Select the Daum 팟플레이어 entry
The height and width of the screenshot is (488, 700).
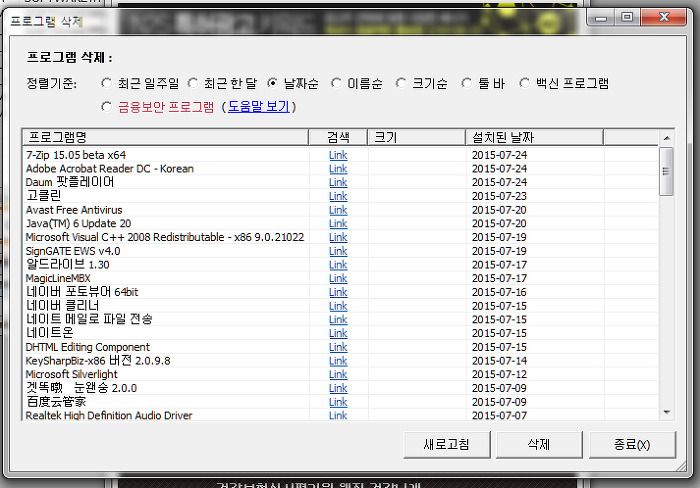tap(340, 182)
